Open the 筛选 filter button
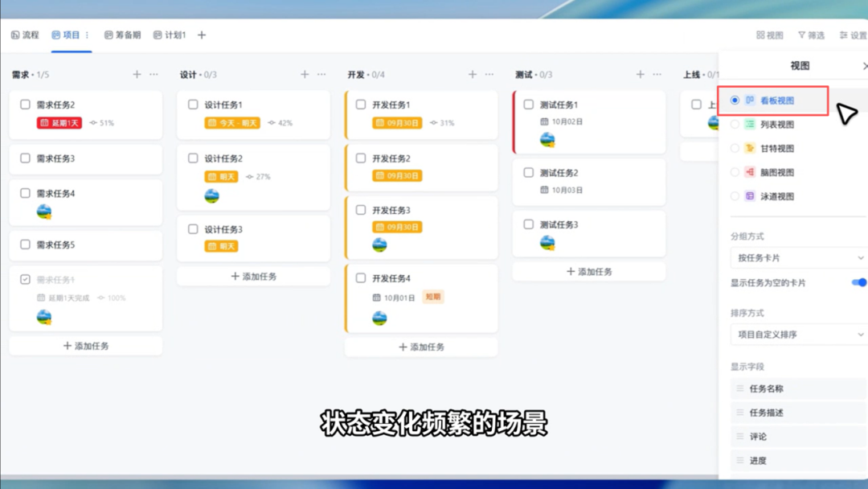 coord(811,35)
